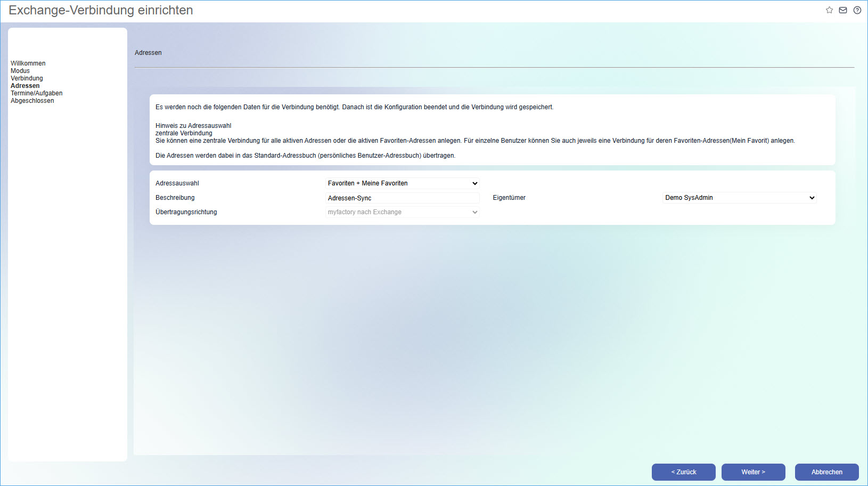Click the Eigentümer label
Screen dimensions: 868x486
pos(509,198)
